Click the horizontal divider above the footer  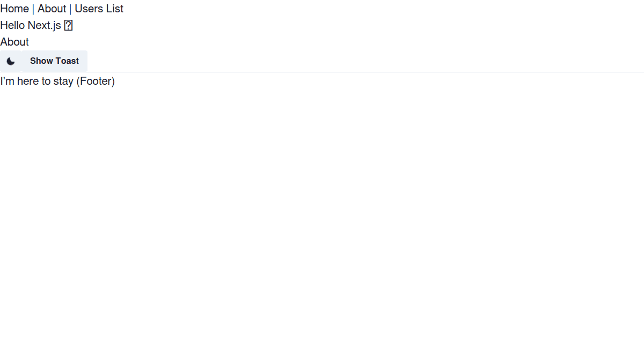pyautogui.click(x=322, y=72)
